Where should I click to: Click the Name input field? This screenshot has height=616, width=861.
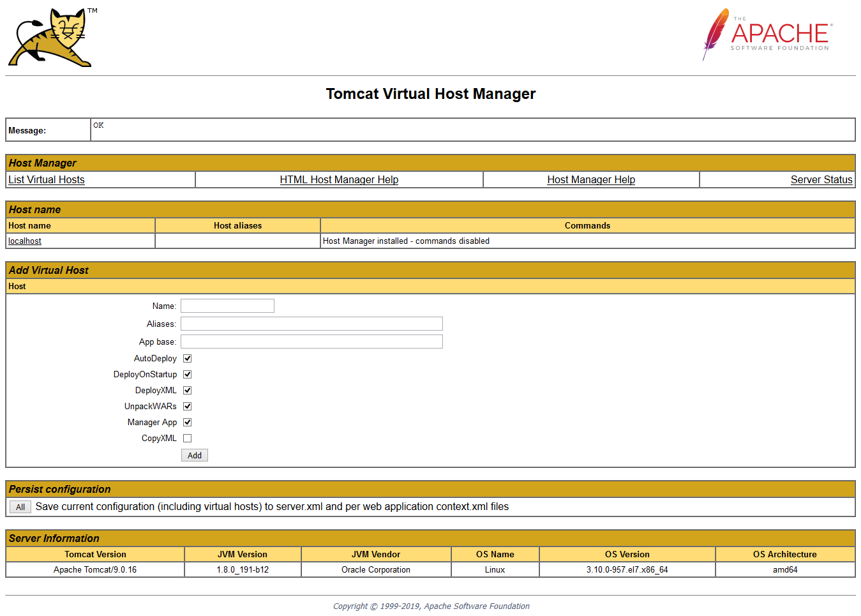[227, 305]
